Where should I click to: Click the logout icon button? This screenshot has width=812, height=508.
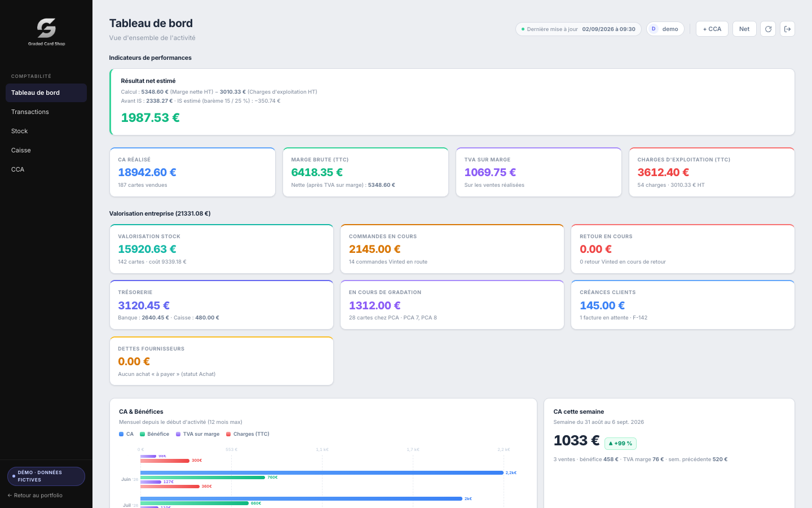click(x=787, y=29)
